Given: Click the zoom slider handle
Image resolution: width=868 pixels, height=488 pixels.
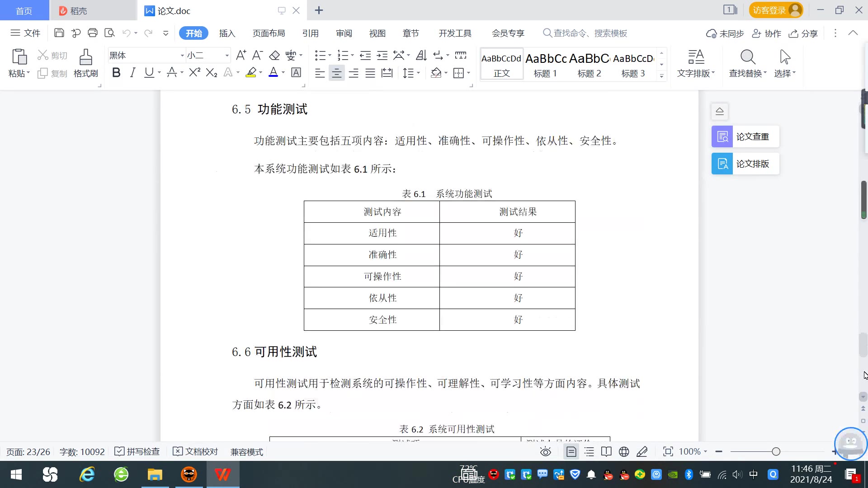Looking at the screenshot, I should click(776, 451).
